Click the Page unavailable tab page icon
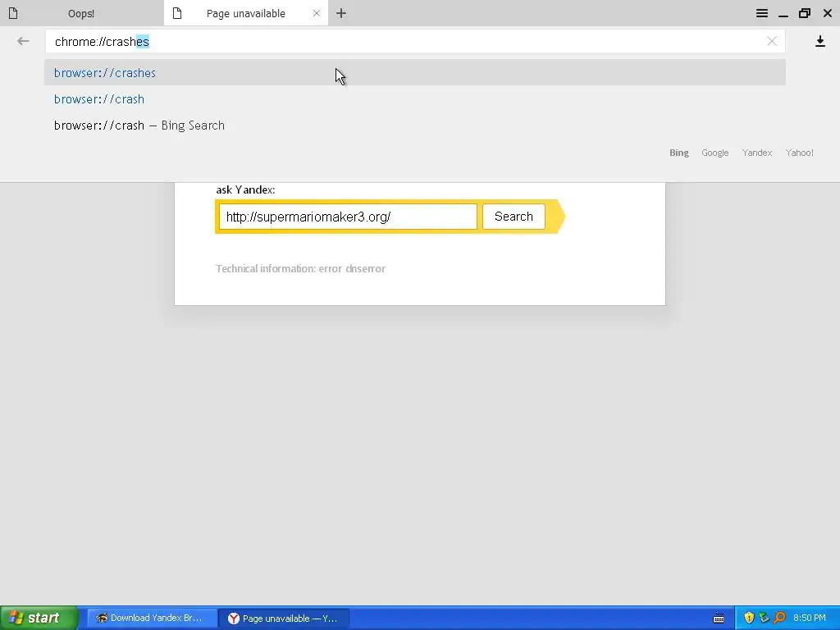Screen dimensions: 840x630 (x=177, y=13)
